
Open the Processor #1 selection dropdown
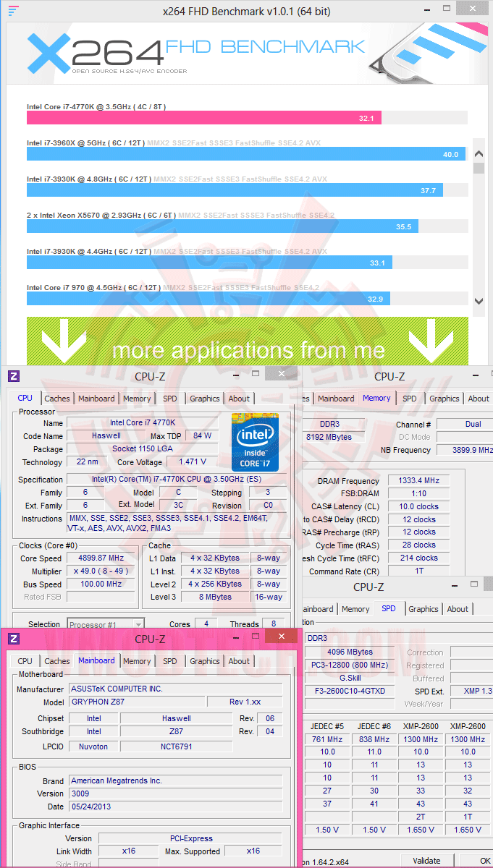106,624
